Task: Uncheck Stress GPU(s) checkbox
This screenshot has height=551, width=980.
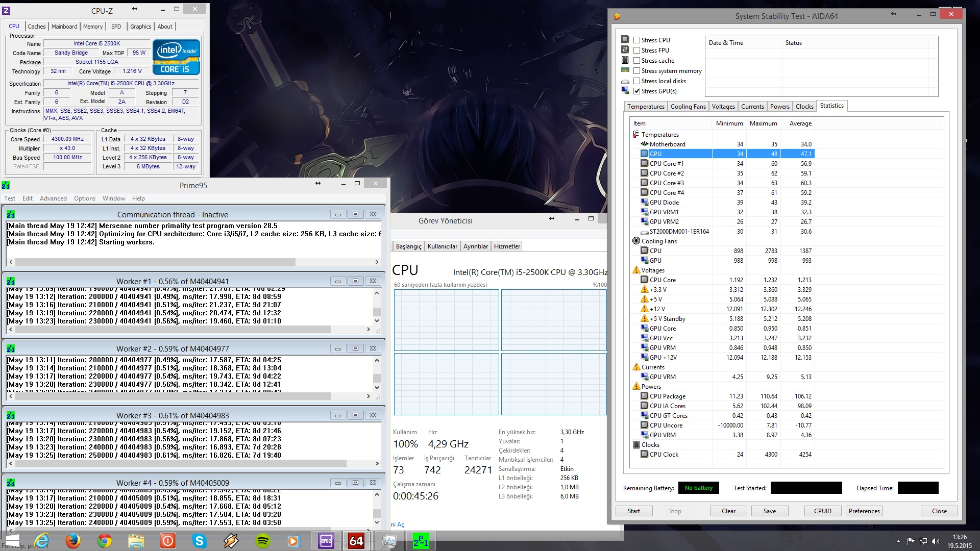Action: [636, 91]
